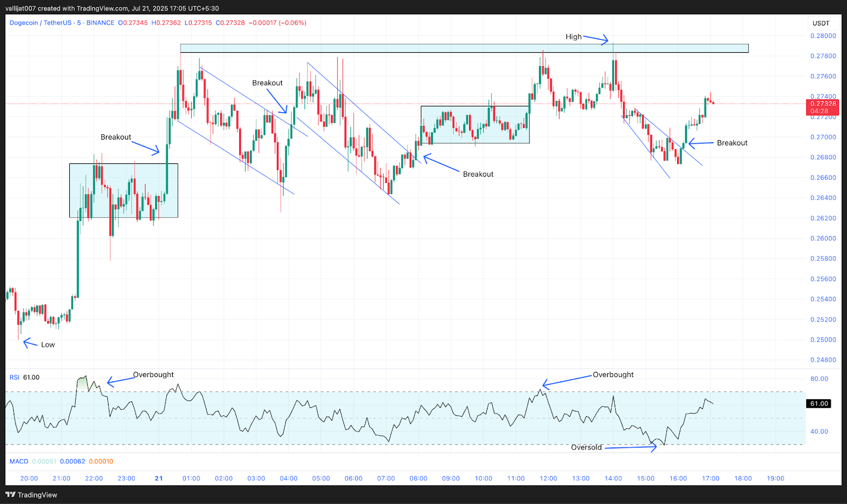Viewport: 847px width, 504px height.
Task: Click the 0.25200 price axis label
Action: tap(823, 319)
